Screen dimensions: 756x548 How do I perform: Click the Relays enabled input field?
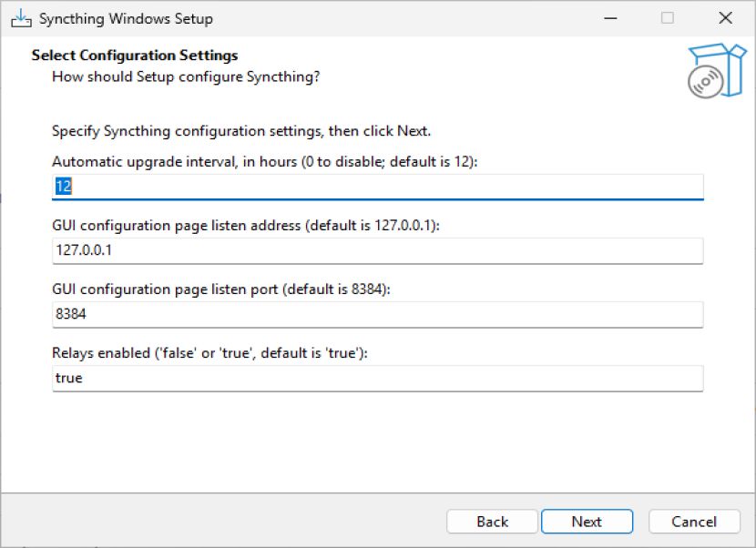coord(377,379)
